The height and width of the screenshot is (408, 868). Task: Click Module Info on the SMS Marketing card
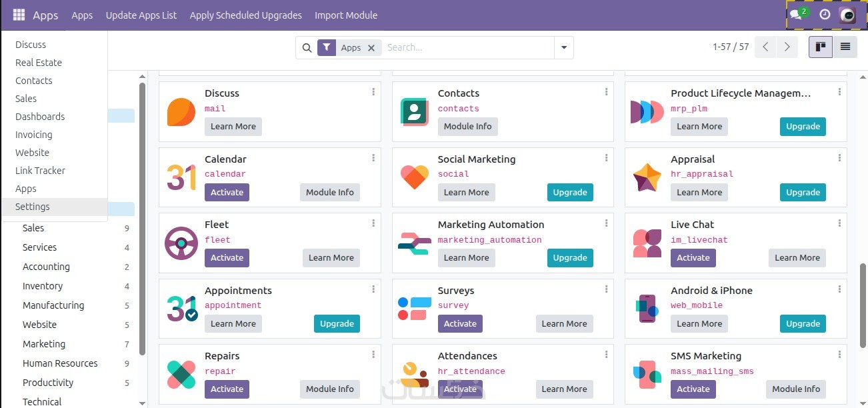(796, 389)
